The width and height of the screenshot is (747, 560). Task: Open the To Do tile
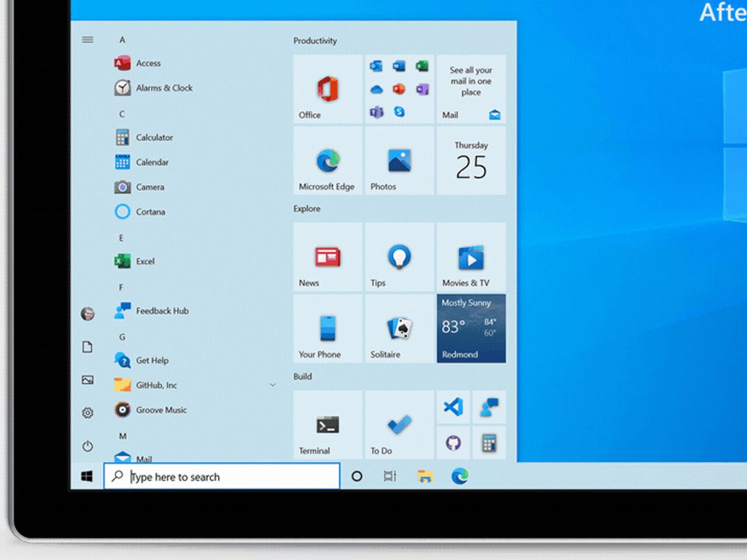point(400,425)
